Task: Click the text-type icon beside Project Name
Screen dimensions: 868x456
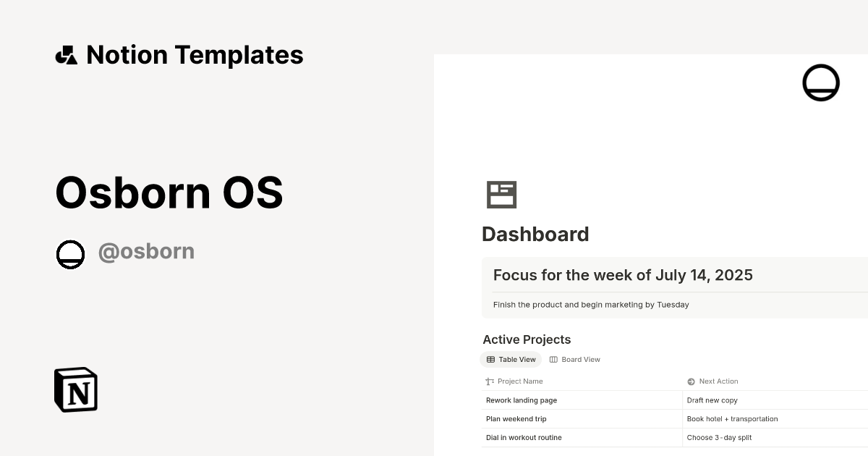Action: coord(488,381)
